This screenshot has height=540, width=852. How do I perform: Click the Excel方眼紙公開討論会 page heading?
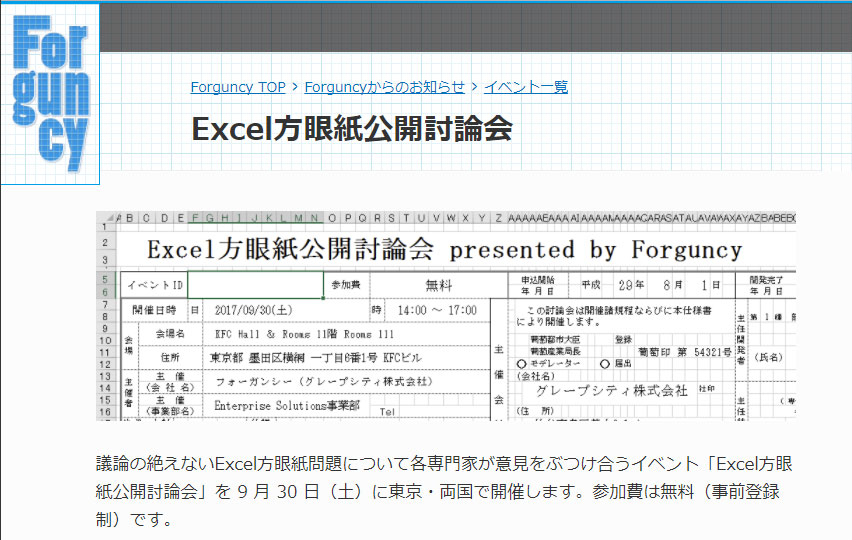tap(352, 129)
